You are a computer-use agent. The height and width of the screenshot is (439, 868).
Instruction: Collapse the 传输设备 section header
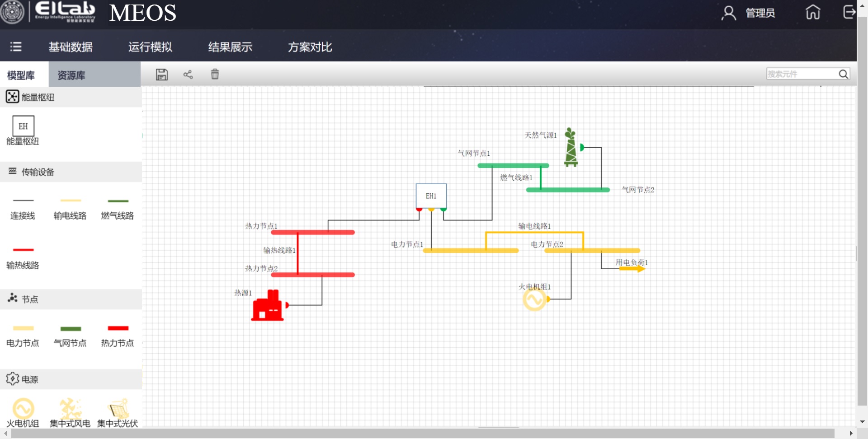click(x=38, y=172)
